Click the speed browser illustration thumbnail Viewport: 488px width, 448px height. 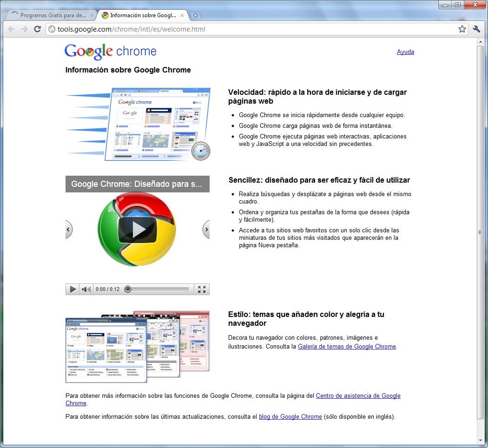click(x=138, y=124)
